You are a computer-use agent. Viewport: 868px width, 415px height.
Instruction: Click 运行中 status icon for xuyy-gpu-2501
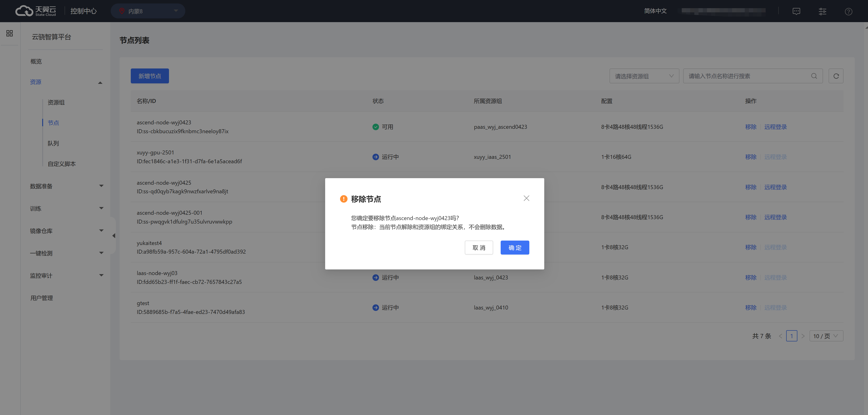click(375, 157)
